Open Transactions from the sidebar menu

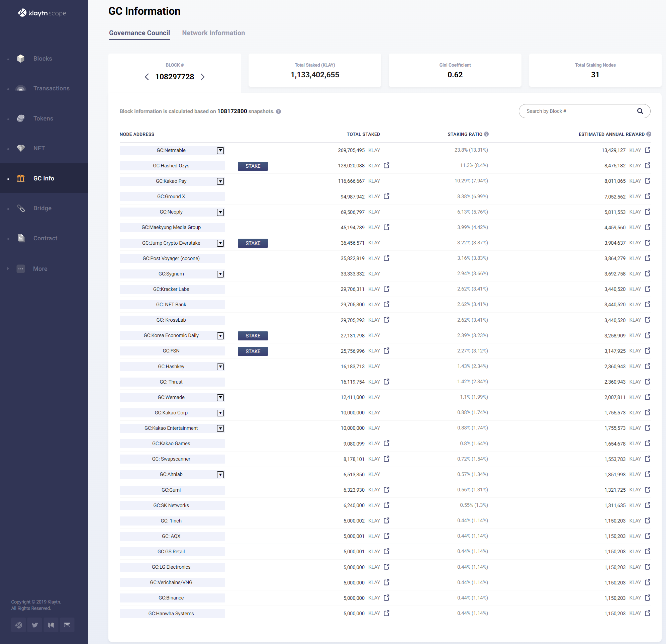coord(51,88)
